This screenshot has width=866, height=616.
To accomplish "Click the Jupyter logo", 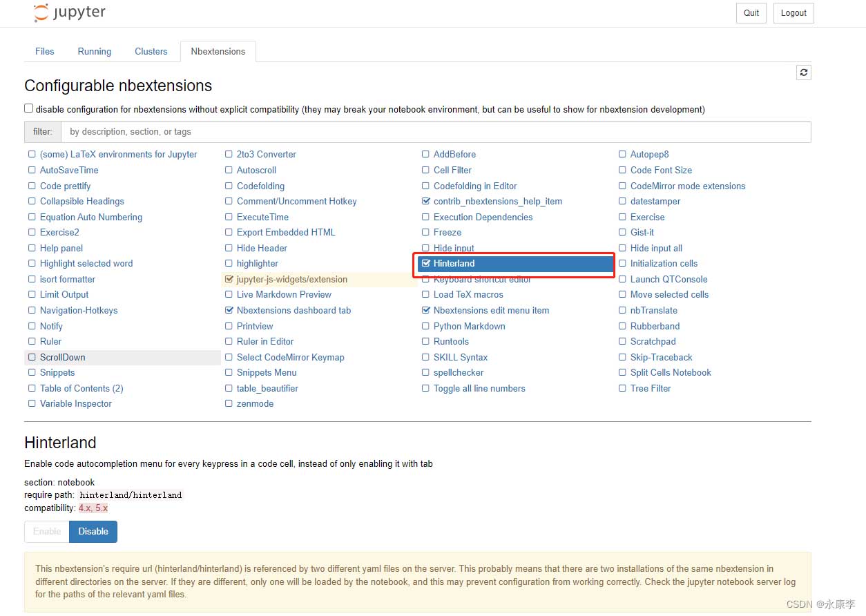I will (70, 13).
